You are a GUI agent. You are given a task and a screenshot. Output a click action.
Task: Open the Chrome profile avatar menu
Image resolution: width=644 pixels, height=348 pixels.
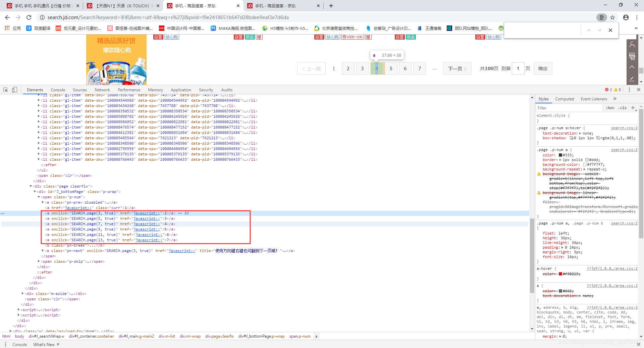pos(626,17)
